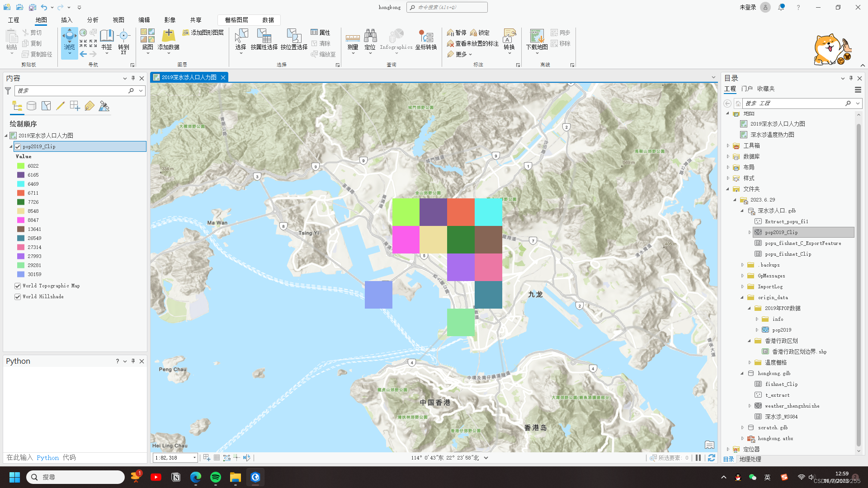
Task: Switch to the 门户 (Portal) catalog tab
Action: coord(747,89)
